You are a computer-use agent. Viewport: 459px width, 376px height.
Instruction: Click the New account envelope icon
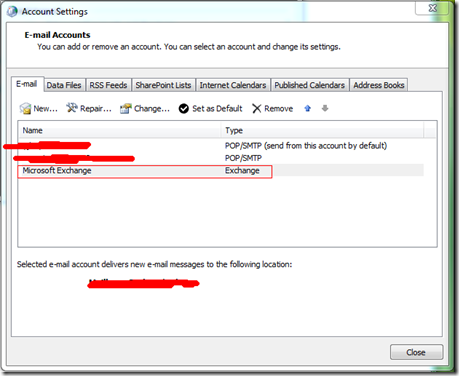click(x=25, y=109)
